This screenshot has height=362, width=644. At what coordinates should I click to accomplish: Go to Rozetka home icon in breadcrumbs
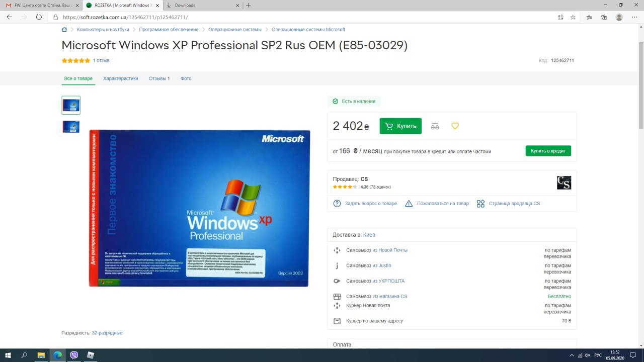pos(64,30)
